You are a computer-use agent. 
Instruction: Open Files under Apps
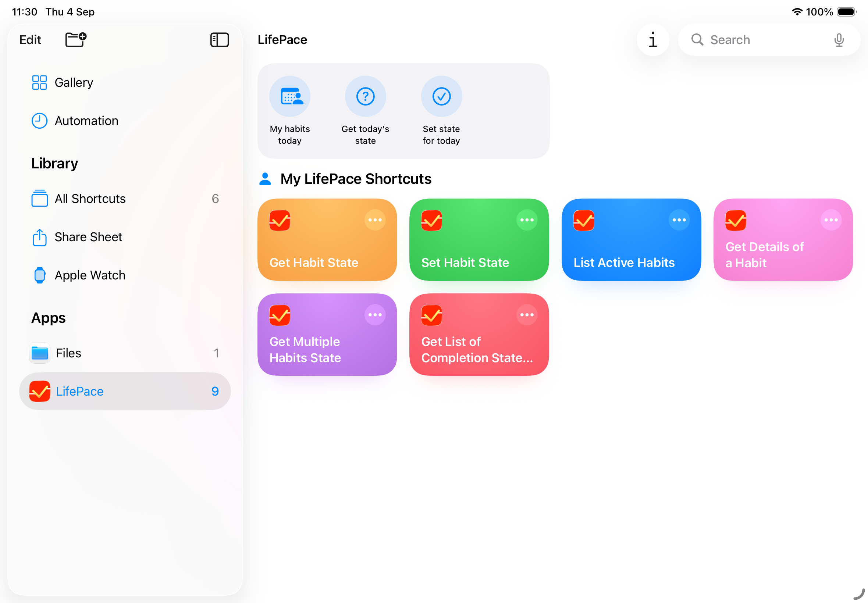(x=125, y=353)
